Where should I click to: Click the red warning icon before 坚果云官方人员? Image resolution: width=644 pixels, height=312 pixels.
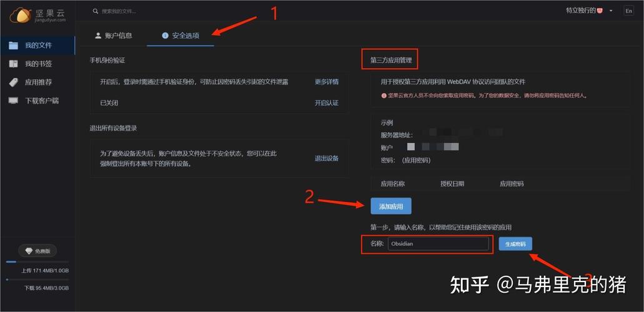tap(384, 95)
